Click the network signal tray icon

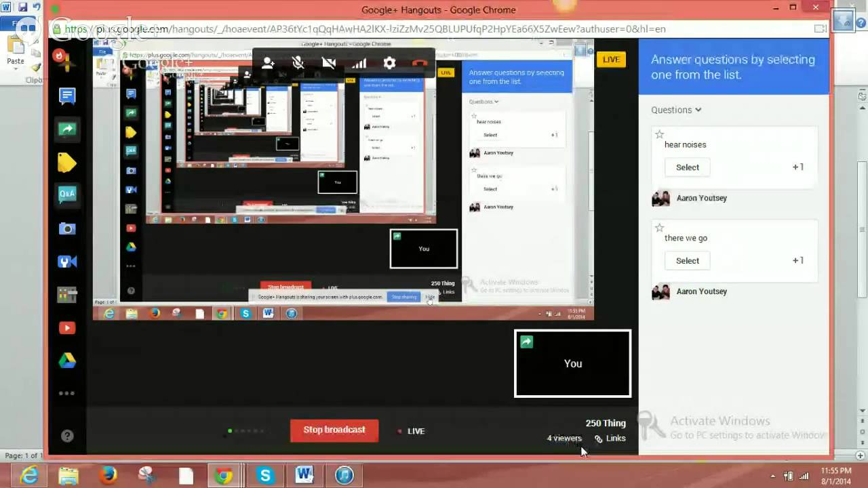[804, 476]
